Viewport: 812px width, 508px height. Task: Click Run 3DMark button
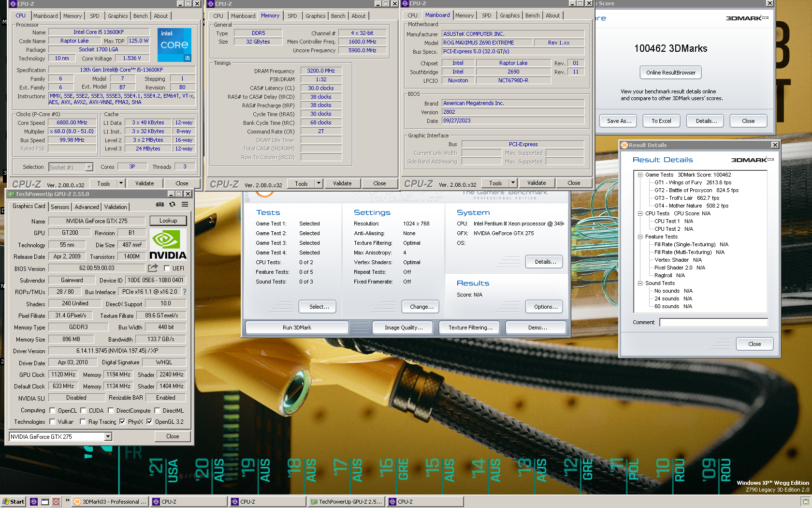click(297, 328)
